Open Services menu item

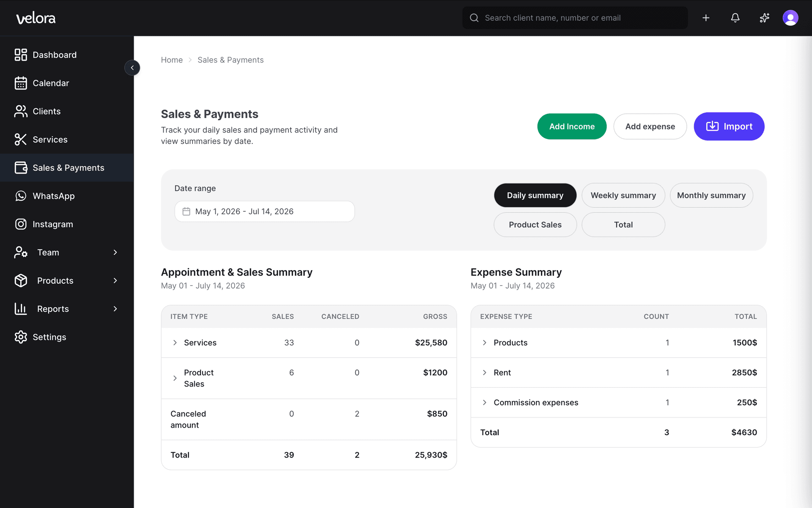point(67,139)
